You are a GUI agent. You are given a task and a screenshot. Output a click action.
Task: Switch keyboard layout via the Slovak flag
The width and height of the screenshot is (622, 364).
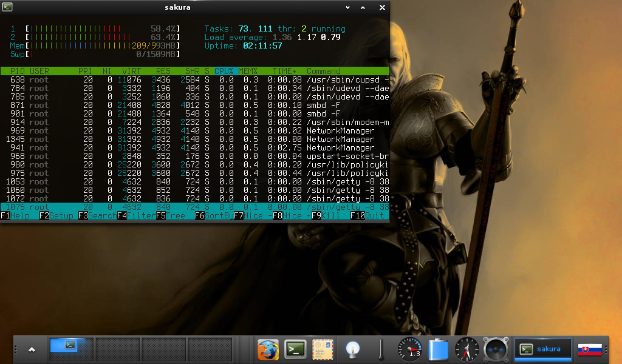click(589, 349)
